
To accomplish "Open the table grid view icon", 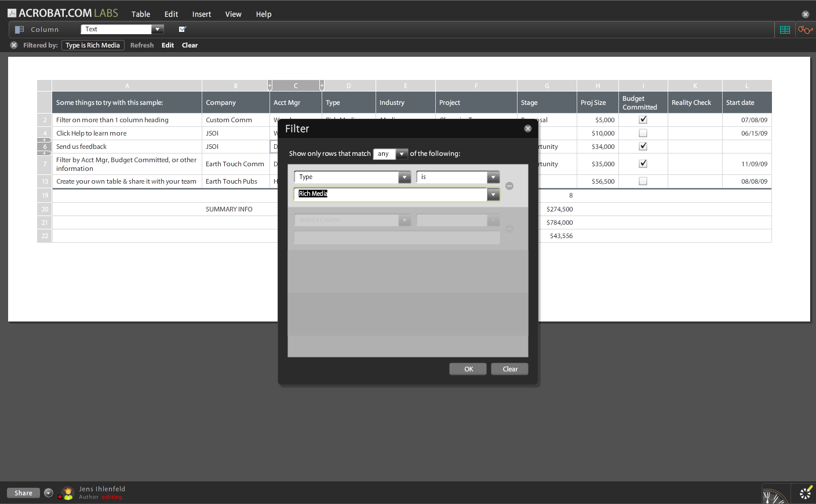I will [x=785, y=29].
